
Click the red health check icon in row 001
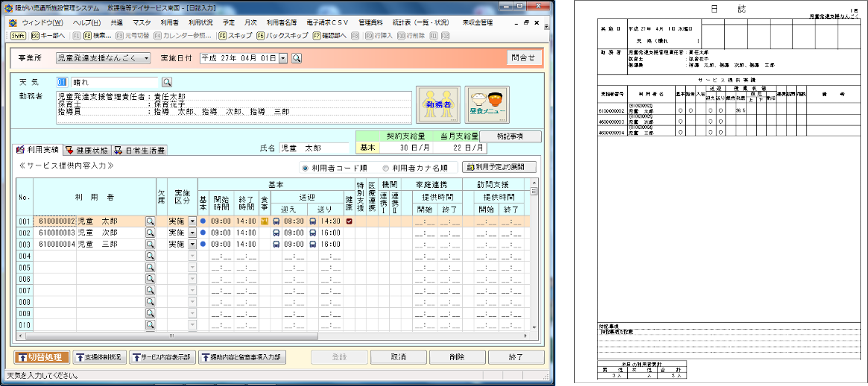click(x=349, y=221)
